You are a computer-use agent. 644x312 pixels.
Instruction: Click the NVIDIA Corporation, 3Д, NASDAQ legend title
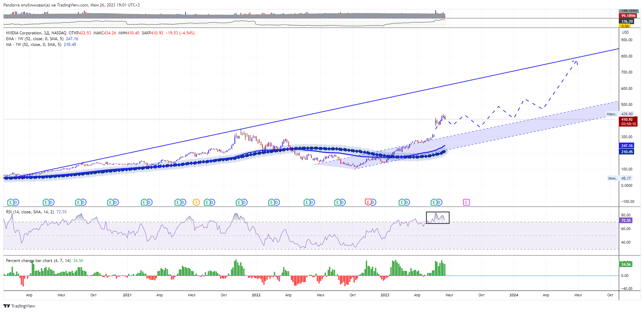point(36,33)
